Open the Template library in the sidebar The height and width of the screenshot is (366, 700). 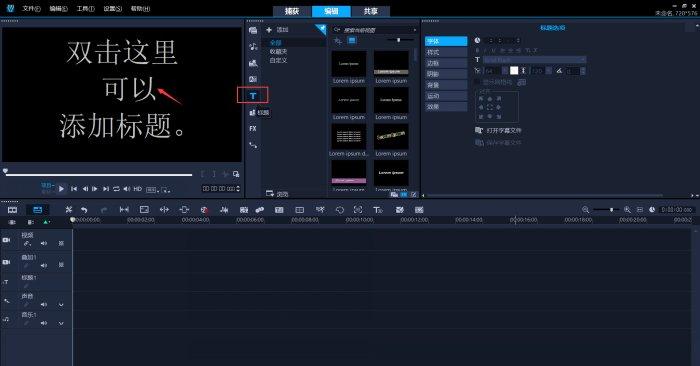coord(253,63)
